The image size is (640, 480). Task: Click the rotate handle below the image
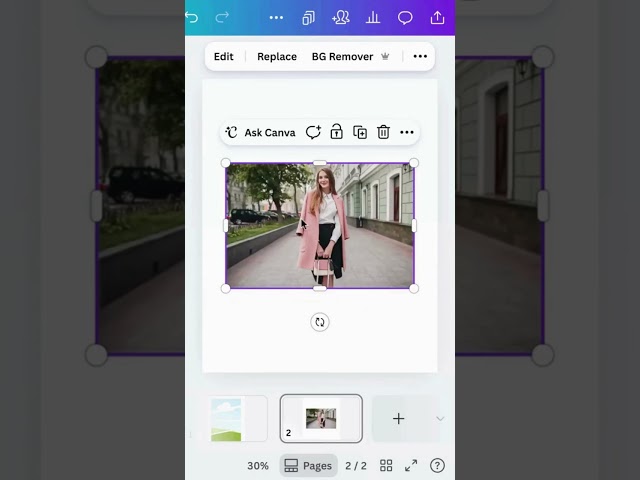coord(320,322)
